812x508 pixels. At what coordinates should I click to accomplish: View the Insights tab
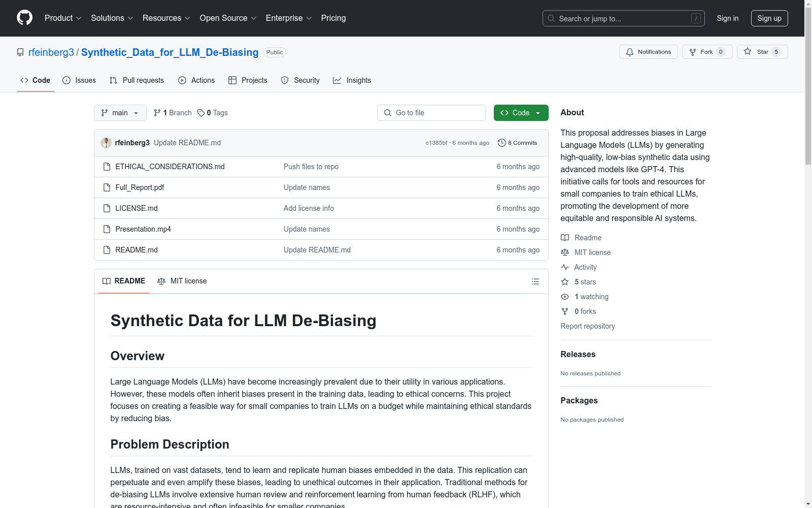(x=352, y=80)
